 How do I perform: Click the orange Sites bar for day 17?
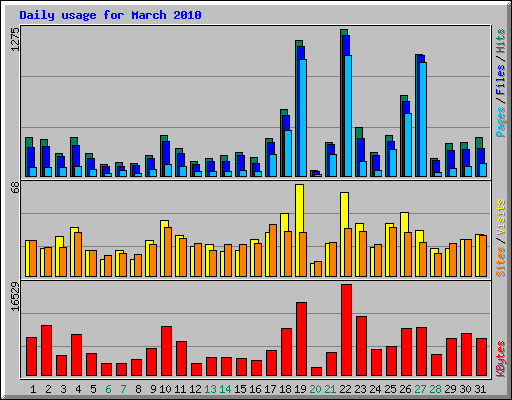tap(273, 250)
